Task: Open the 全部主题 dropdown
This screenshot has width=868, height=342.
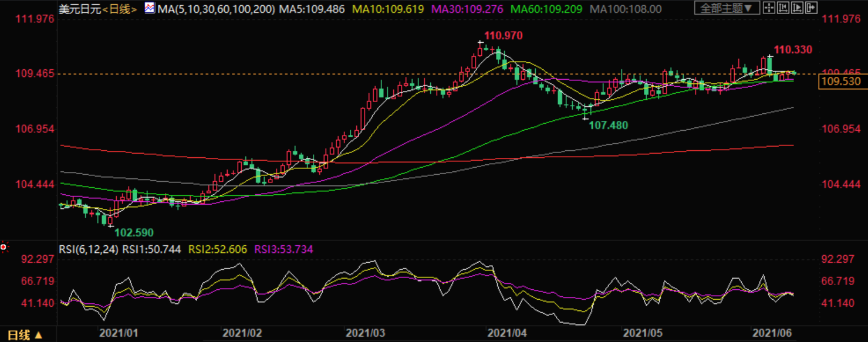Action: click(727, 8)
